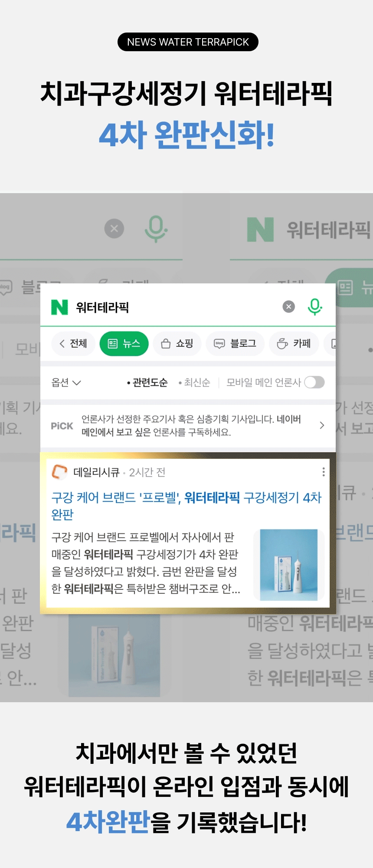The image size is (373, 868).
Task: Tap the green microphone voice search icon
Action: tap(315, 307)
